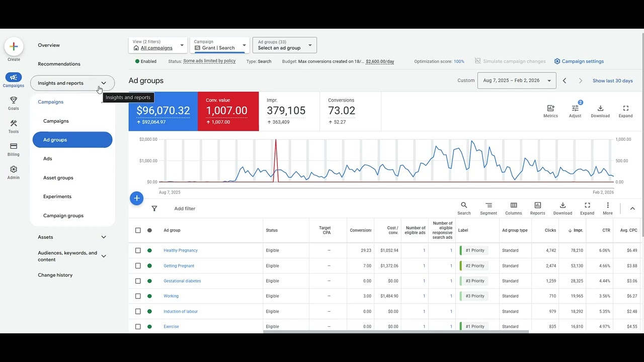This screenshot has height=362, width=644.
Task: Open the View All campaigns dropdown
Action: 158,45
